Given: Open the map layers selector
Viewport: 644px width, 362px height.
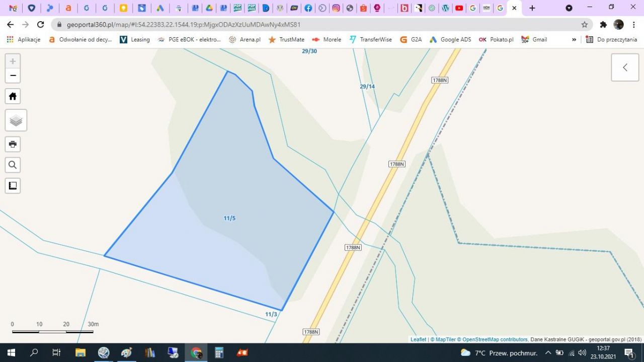Looking at the screenshot, I should click(16, 120).
